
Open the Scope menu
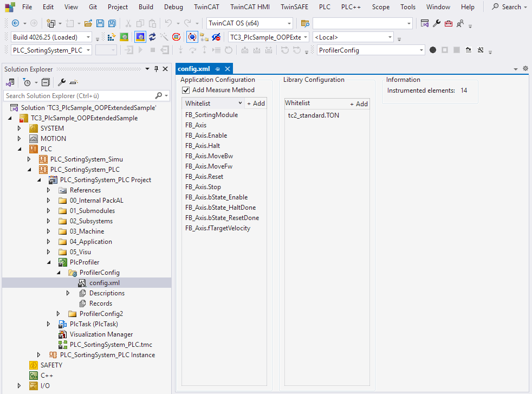click(381, 7)
